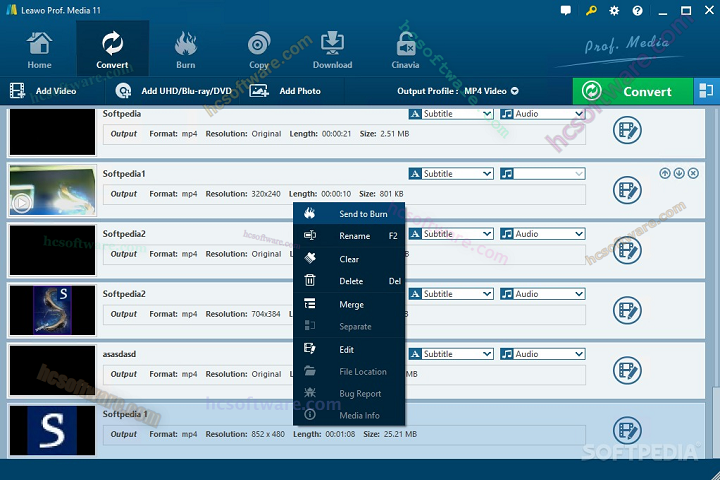Open empty audio dropdown for Softpedia1 row
Image resolution: width=720 pixels, height=480 pixels.
[543, 174]
